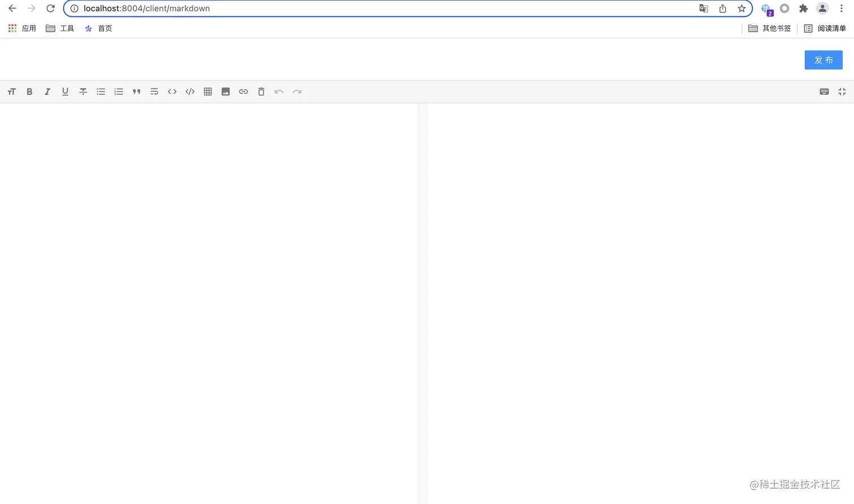Insert a code block with the slash brackets icon
Image resolution: width=854 pixels, height=504 pixels.
point(190,91)
